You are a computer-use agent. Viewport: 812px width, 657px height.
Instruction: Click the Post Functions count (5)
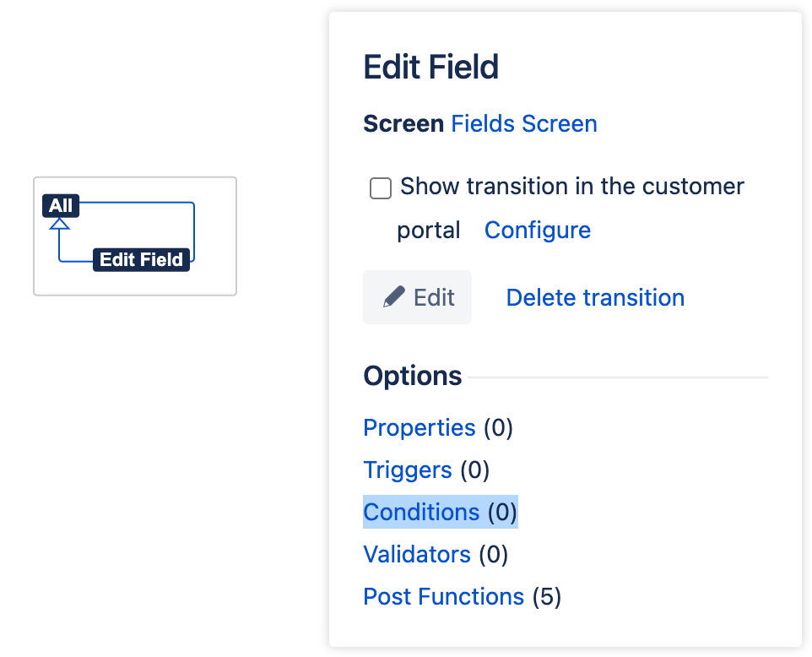tap(546, 596)
